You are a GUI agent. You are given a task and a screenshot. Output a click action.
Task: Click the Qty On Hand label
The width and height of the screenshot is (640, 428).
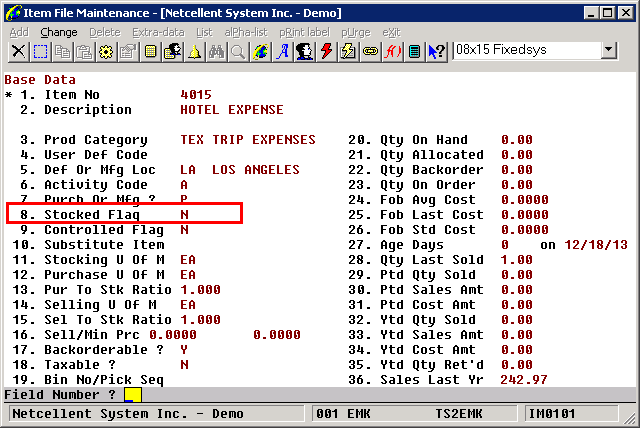tap(424, 140)
